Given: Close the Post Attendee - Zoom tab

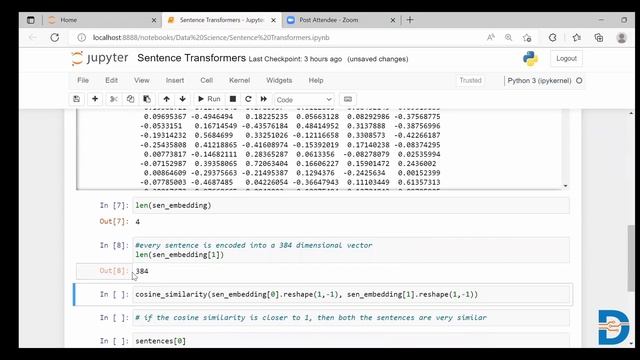Looking at the screenshot, I should tap(393, 20).
